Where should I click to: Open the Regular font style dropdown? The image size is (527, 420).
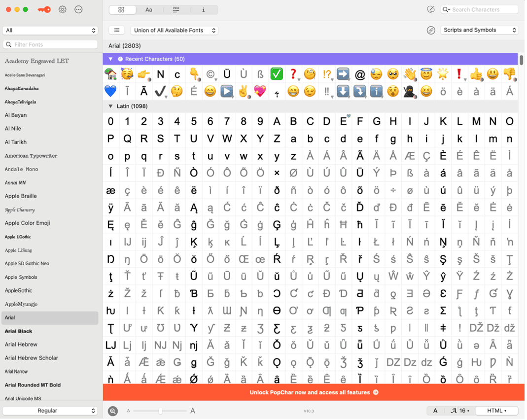pos(50,411)
